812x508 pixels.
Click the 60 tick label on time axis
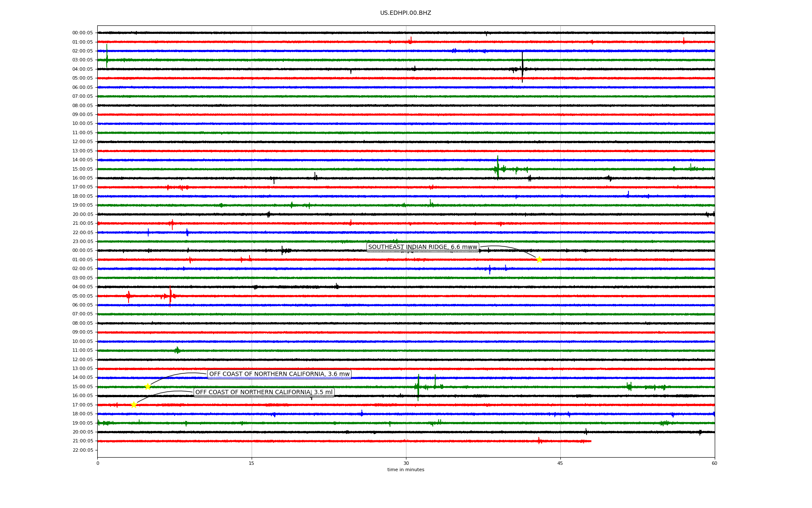[x=714, y=463]
